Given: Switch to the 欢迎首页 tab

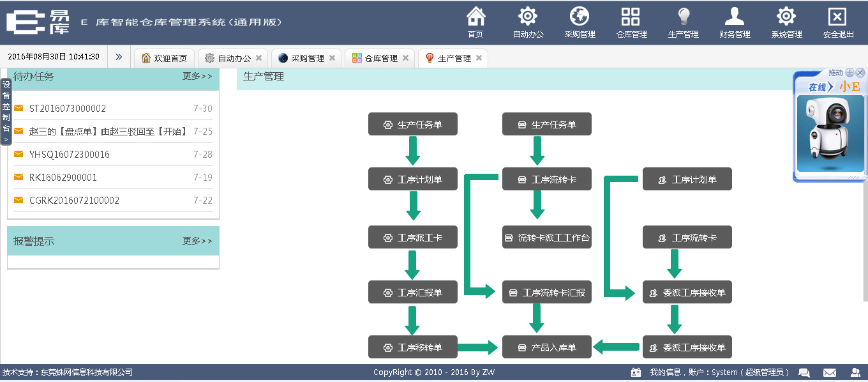Looking at the screenshot, I should coord(163,57).
